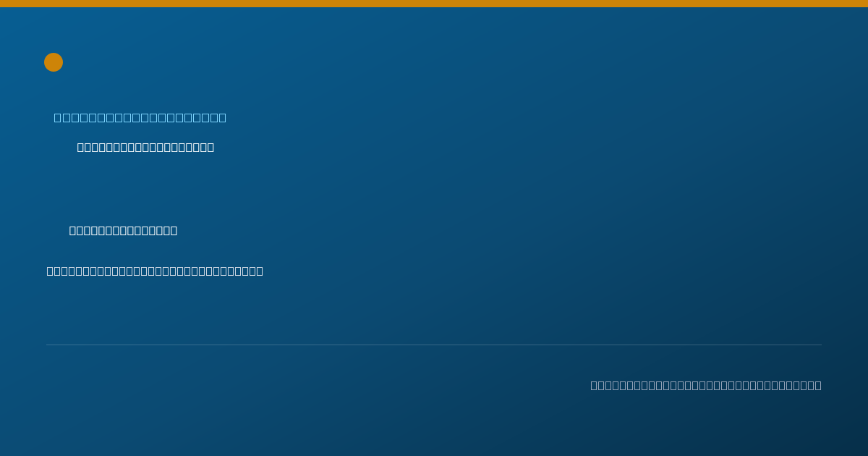The height and width of the screenshot is (456, 868).
Task: Click the short indented white text line
Action: [123, 231]
